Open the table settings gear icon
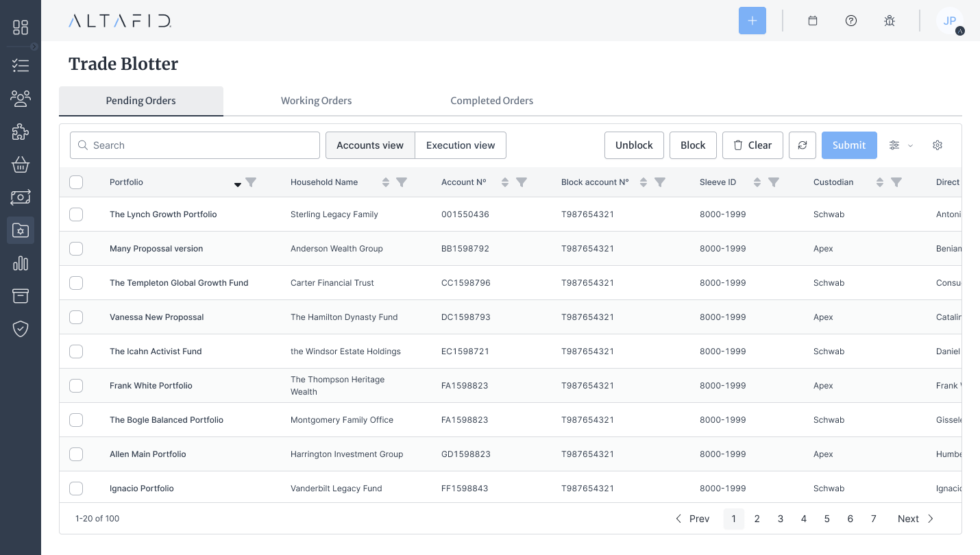 pos(938,145)
